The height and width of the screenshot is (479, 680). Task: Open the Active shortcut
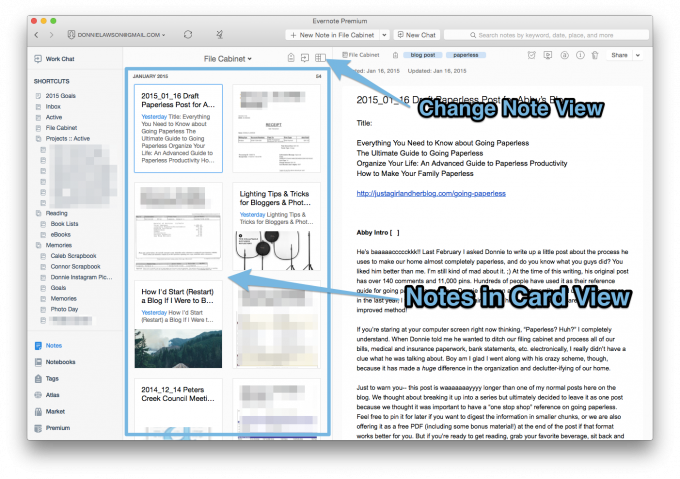(x=49, y=117)
